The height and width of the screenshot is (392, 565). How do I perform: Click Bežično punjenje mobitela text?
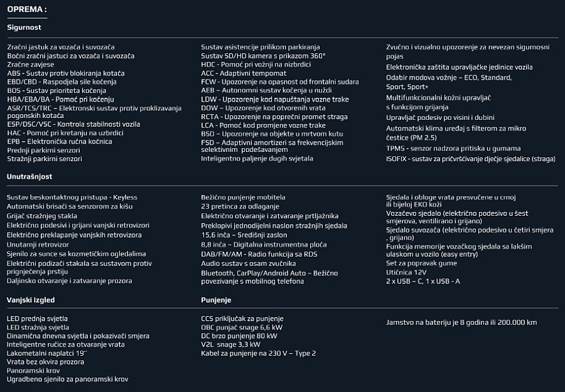pyautogui.click(x=243, y=198)
